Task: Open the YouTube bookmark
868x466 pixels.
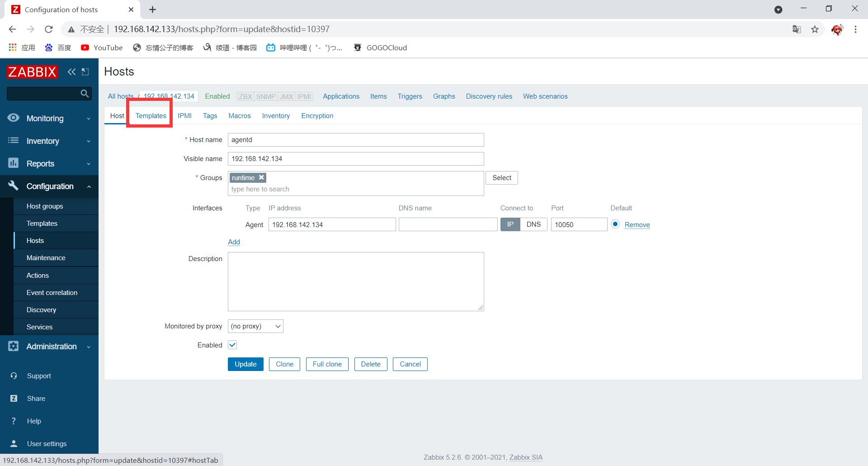Action: tap(102, 48)
